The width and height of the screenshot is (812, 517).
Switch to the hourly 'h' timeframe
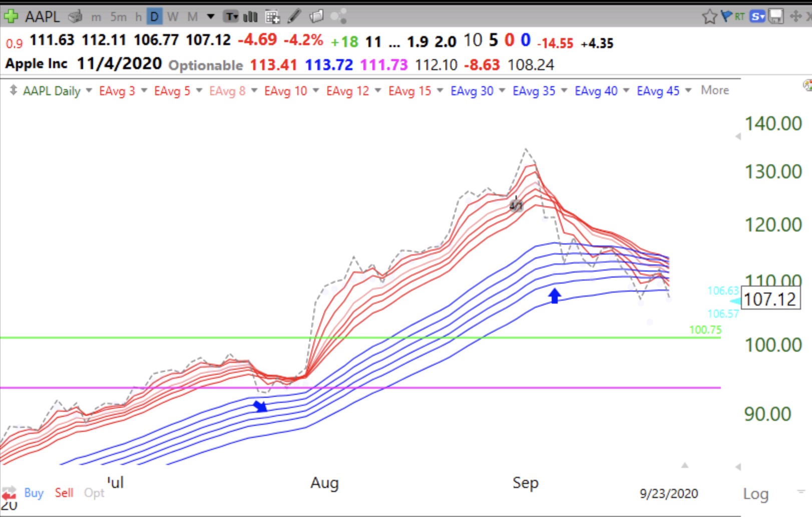pos(138,17)
